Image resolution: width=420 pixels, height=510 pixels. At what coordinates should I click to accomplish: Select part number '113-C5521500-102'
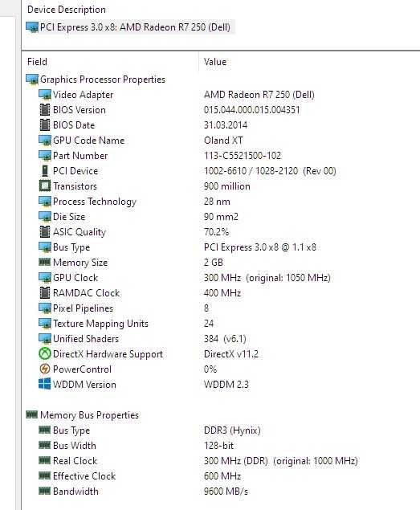point(243,156)
